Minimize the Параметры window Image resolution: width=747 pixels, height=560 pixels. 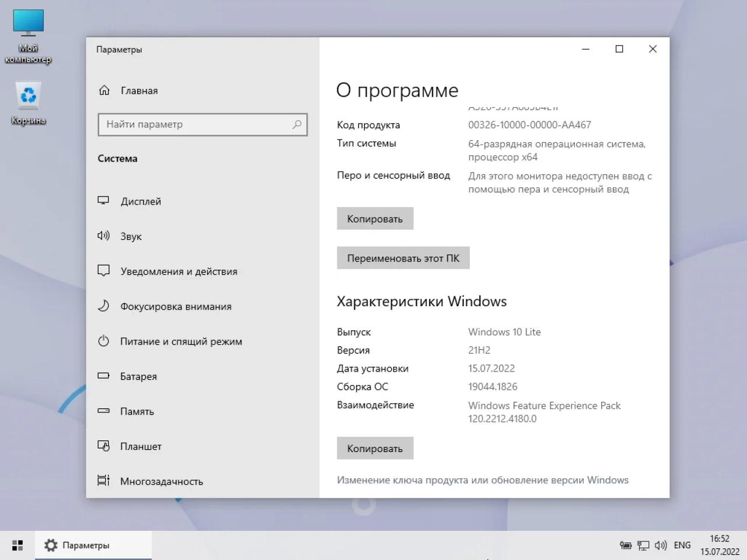(x=586, y=49)
